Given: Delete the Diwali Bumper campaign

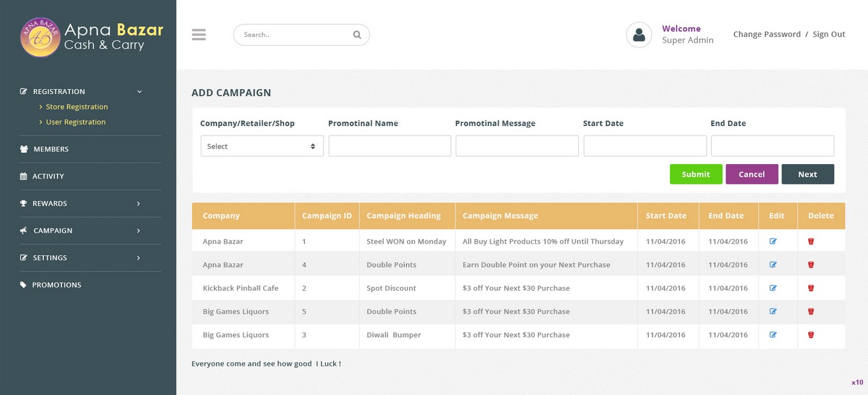Looking at the screenshot, I should [x=811, y=335].
